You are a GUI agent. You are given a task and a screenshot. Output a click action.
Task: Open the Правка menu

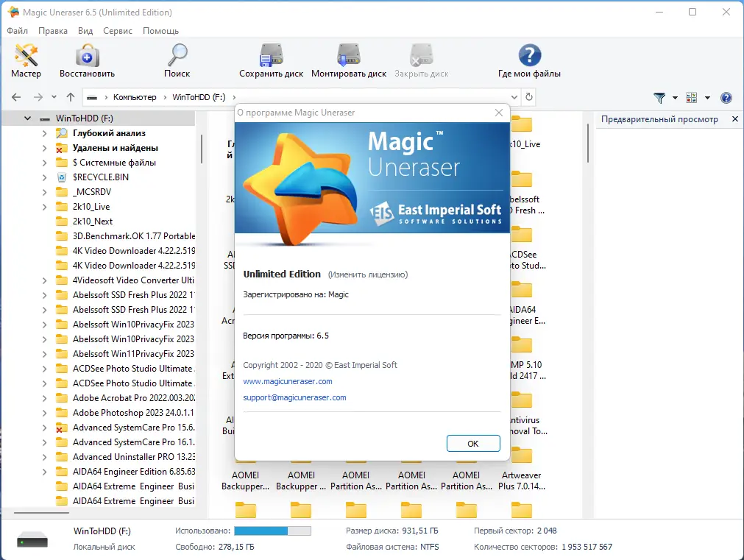click(x=53, y=31)
